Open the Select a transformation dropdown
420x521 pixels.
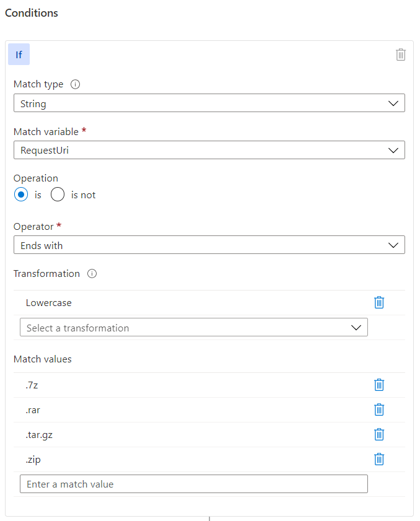pos(194,327)
